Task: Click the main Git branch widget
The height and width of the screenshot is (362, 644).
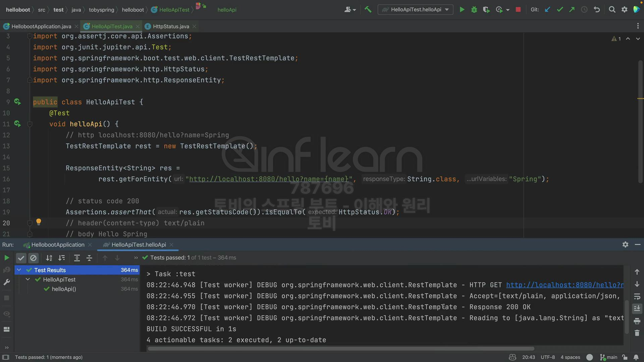Action: 609,357
